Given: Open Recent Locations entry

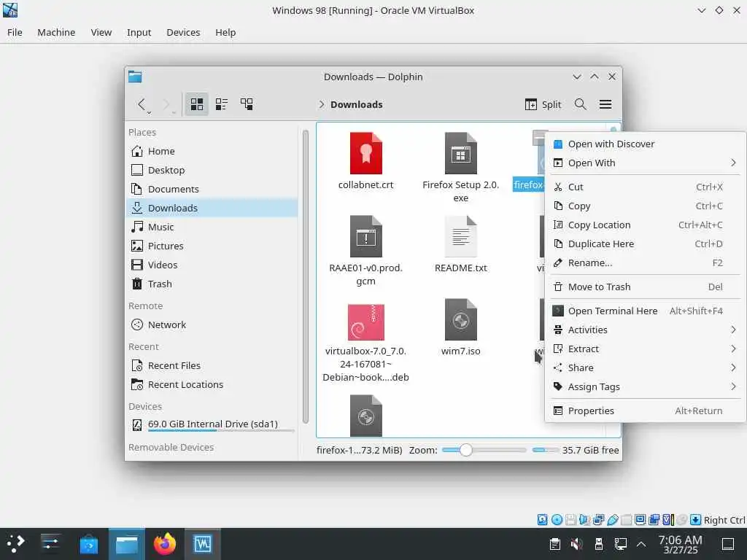Looking at the screenshot, I should pyautogui.click(x=212, y=384).
